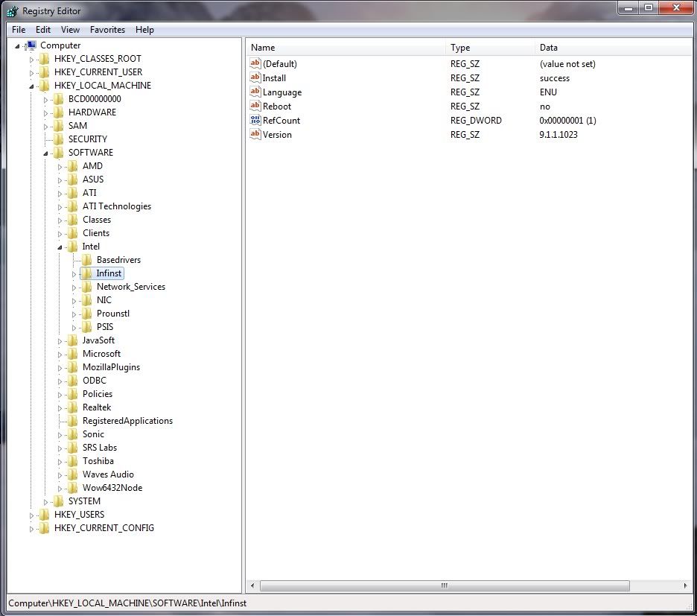This screenshot has width=697, height=616.
Task: Click the horizontal scrollbar left arrow
Action: [252, 585]
